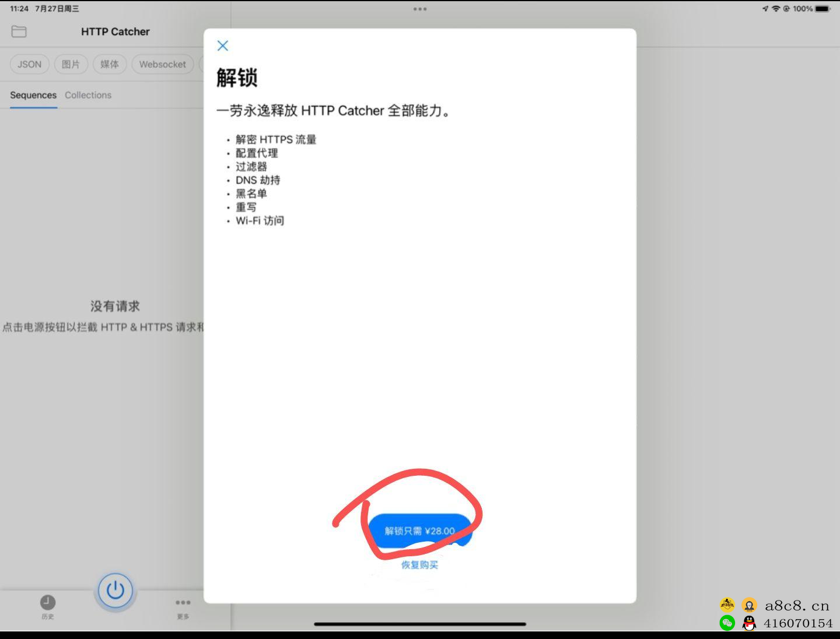Select the 媒体 filter chip

pyautogui.click(x=109, y=64)
